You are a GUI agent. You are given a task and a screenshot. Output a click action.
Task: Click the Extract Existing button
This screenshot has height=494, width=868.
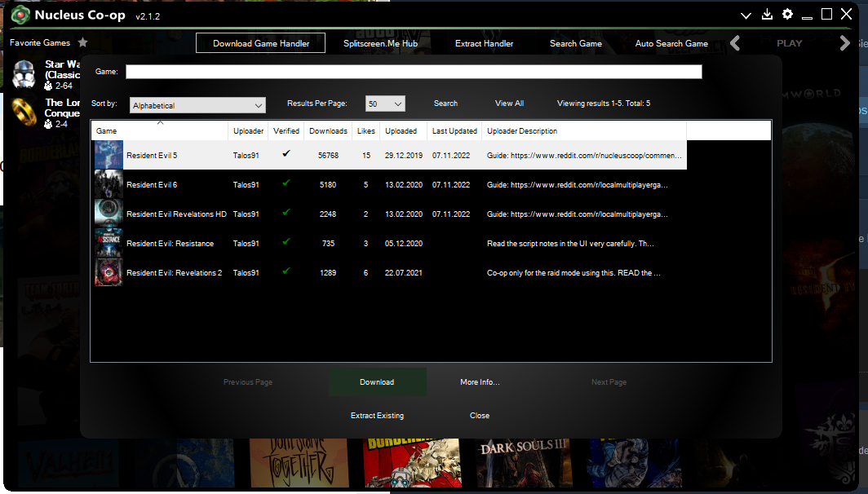point(377,416)
